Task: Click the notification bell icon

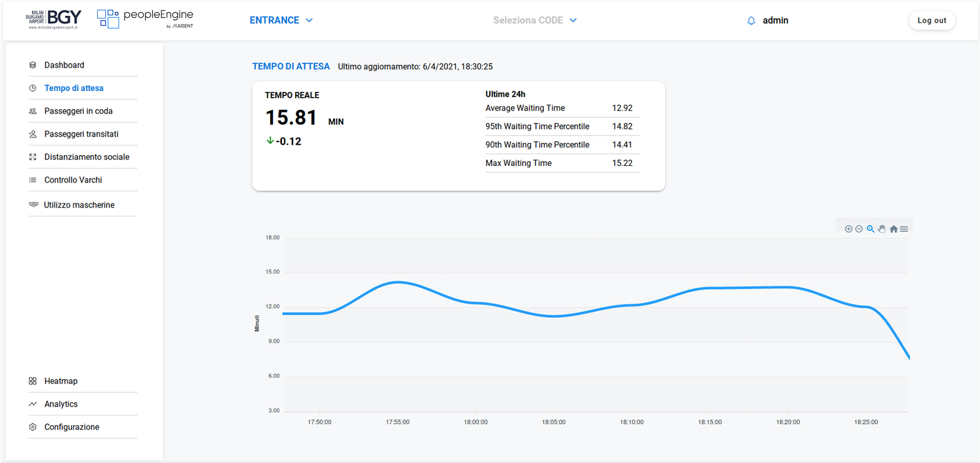Action: click(751, 21)
